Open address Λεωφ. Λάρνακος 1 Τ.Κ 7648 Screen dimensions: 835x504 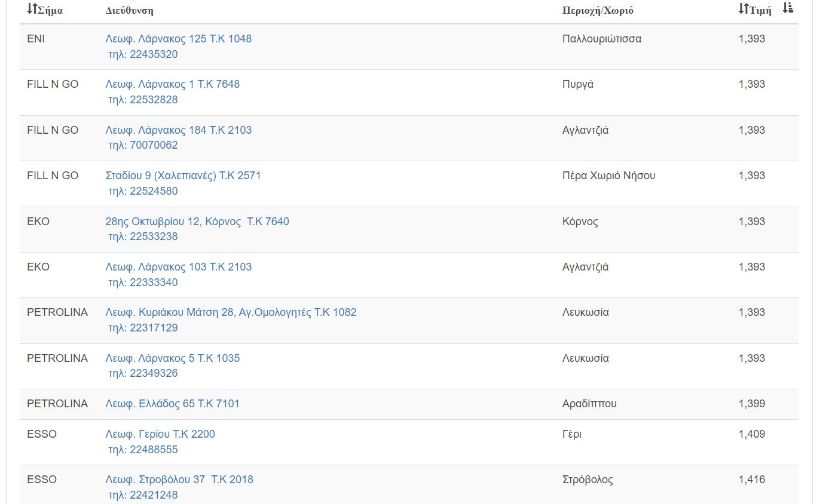coord(172,84)
